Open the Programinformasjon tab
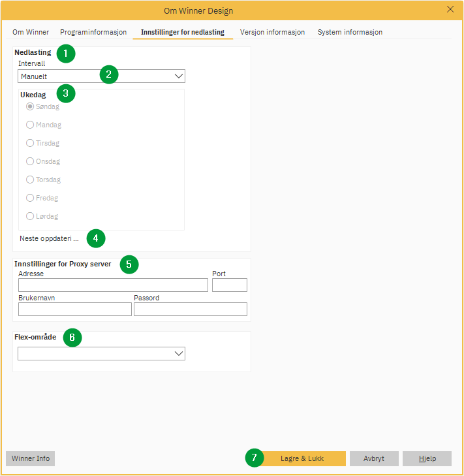 (93, 32)
